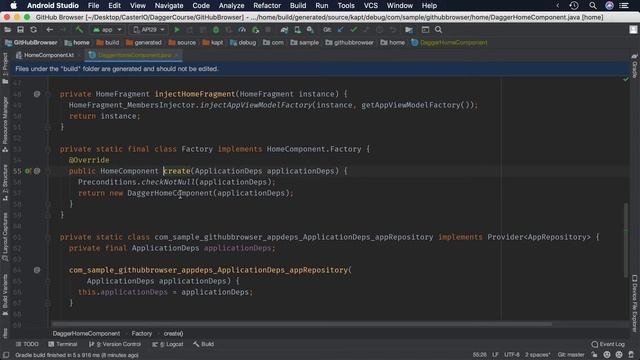
Task: Open the Event Log button
Action: point(608,344)
